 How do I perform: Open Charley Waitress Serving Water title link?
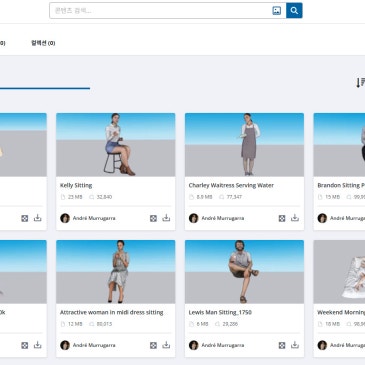(231, 186)
